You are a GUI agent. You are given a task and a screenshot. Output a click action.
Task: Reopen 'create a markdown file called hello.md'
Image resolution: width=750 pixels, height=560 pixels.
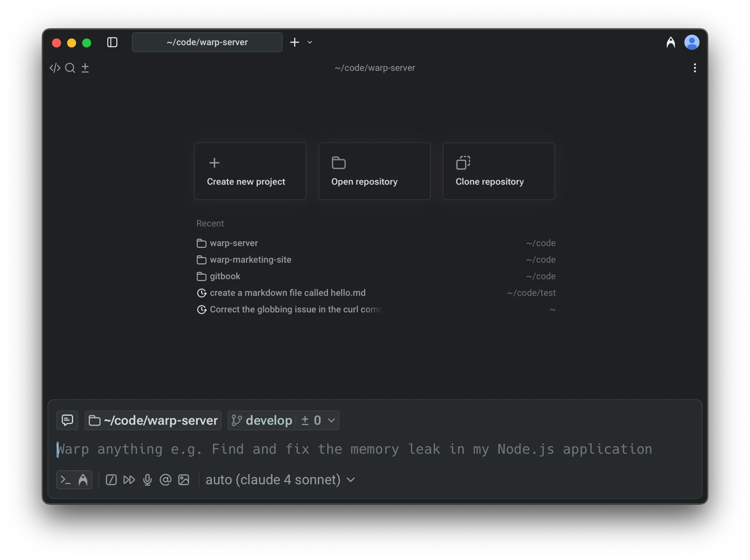click(x=376, y=293)
